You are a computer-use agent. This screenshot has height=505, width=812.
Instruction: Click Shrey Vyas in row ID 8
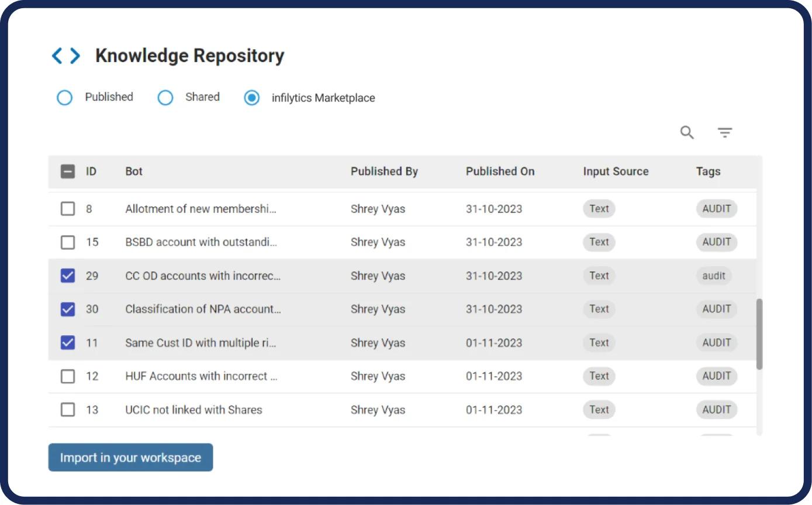tap(378, 209)
